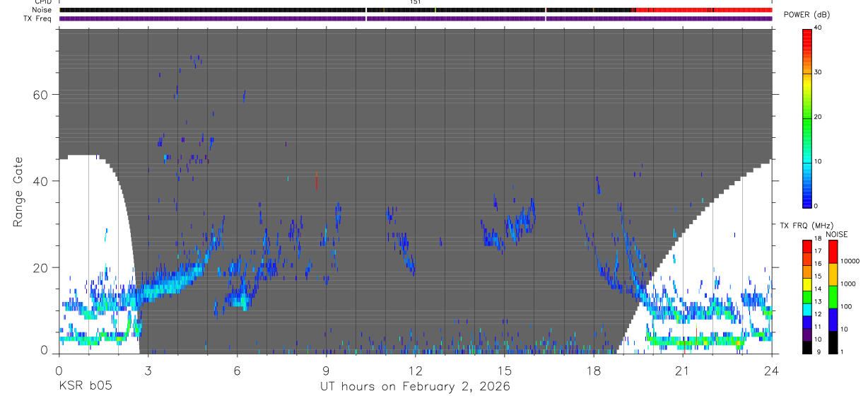Click the 18 label on TX FRQ scale

[817, 238]
